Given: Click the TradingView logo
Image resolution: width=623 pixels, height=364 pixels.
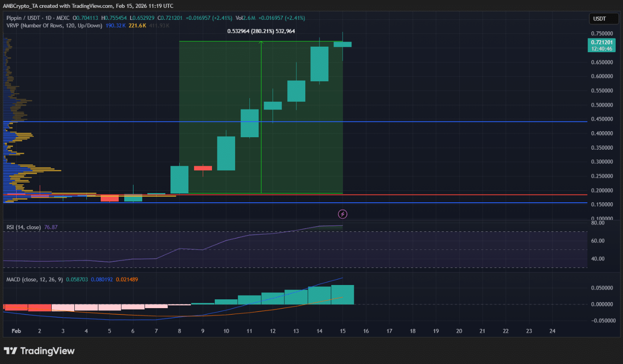Looking at the screenshot, I should coord(39,351).
